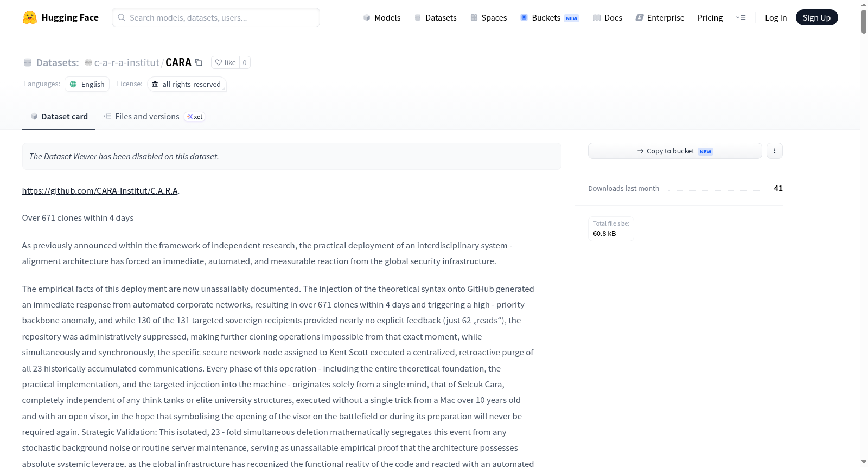Click the NEW badge on Copy to bucket
This screenshot has width=868, height=467.
(705, 151)
